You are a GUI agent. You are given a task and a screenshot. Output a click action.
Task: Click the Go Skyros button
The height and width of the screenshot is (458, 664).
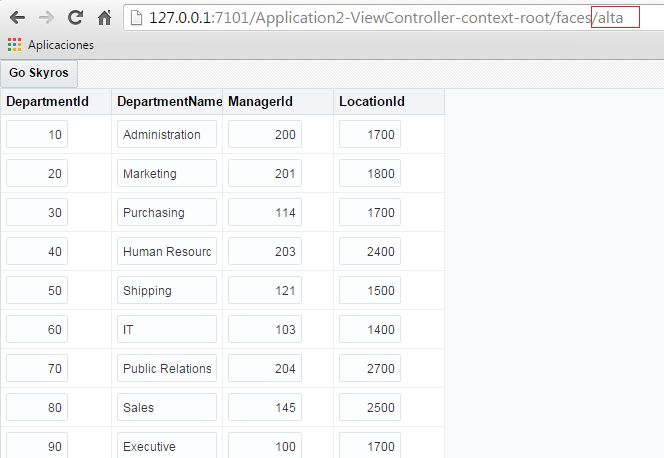(39, 73)
